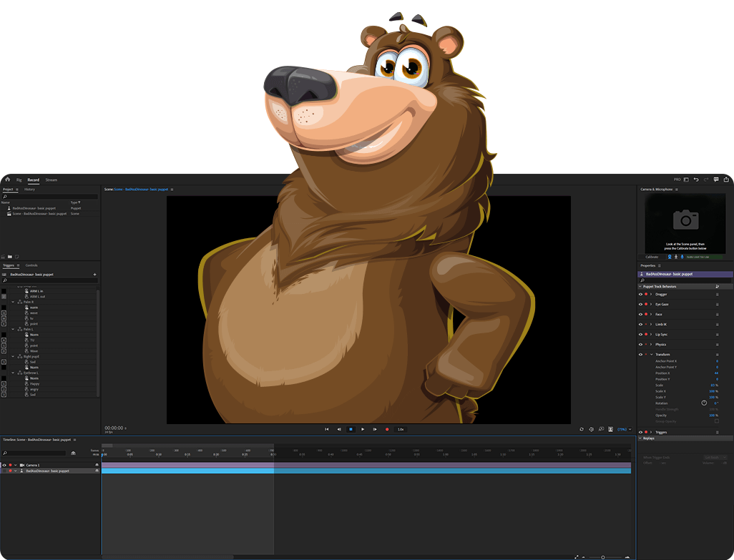Click the Play button below the scene
Screen dimensions: 734x560
pos(363,429)
